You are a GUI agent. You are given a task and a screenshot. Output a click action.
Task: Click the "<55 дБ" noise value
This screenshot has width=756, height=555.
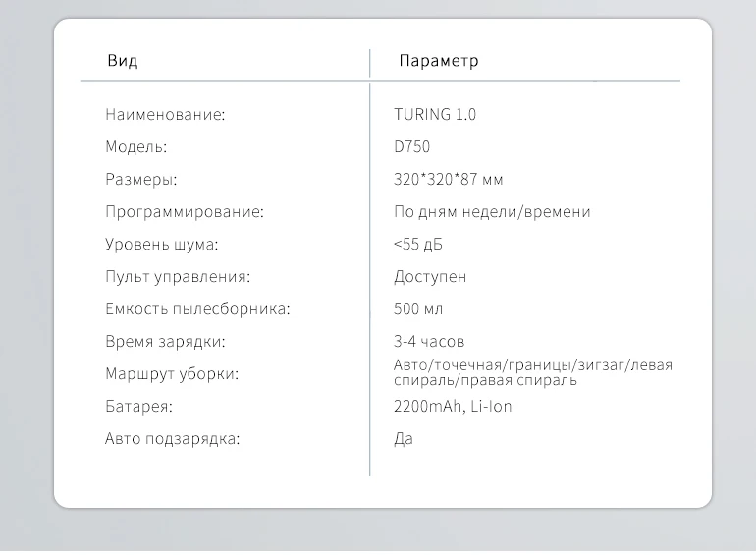[x=418, y=244]
